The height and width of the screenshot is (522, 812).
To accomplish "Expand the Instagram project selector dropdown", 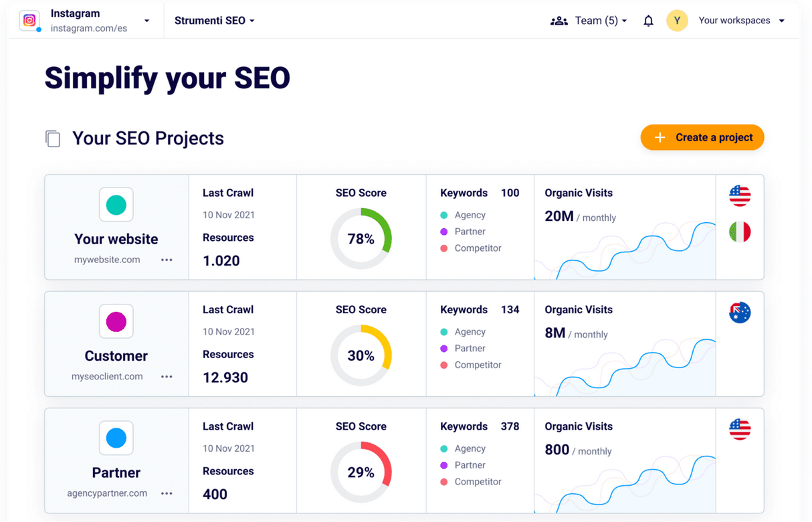I will 146,21.
